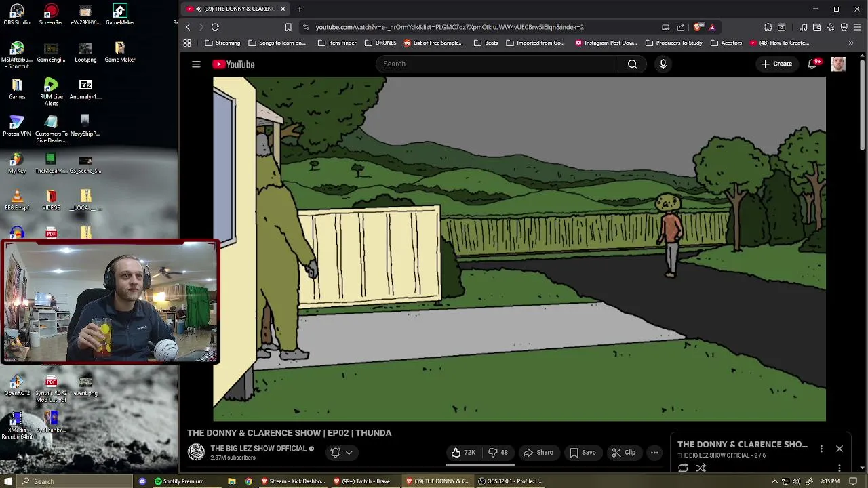Click the address bar URL
This screenshot has width=868, height=488.
pyautogui.click(x=449, y=27)
